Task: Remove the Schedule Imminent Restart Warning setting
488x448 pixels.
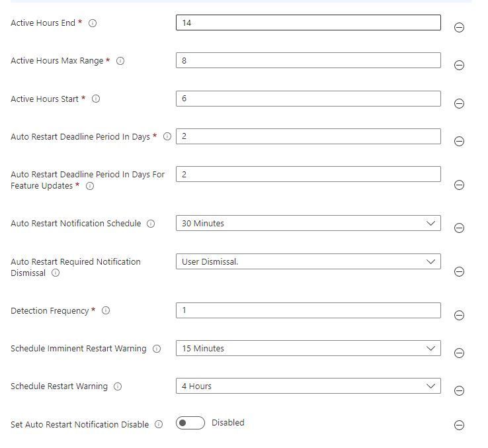Action: point(459,353)
